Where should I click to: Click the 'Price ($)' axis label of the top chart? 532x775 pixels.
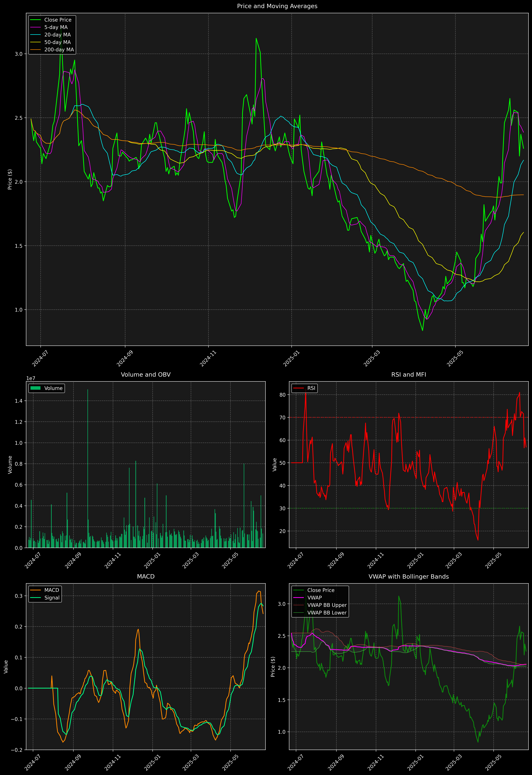10,179
